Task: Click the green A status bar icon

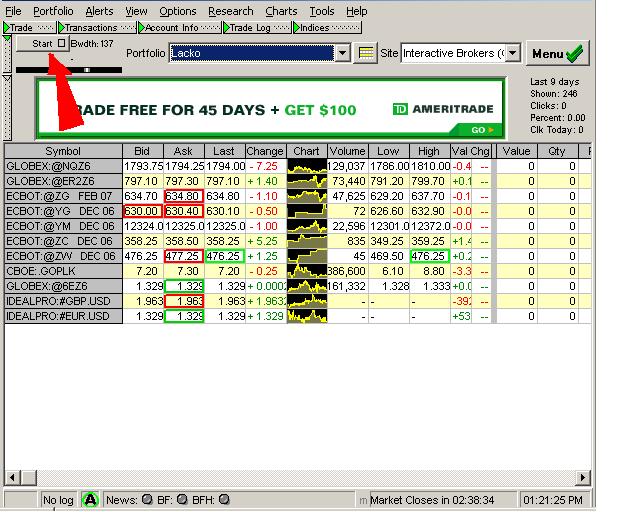Action: click(x=90, y=499)
